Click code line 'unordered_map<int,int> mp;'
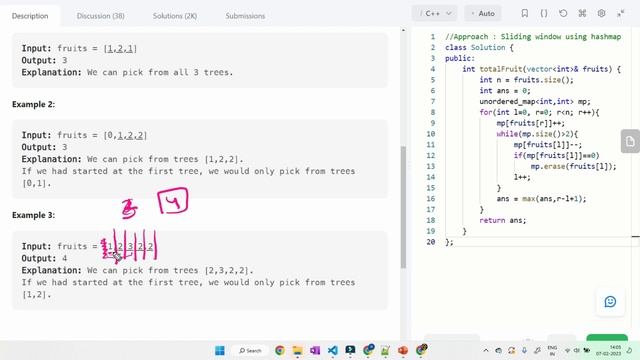This screenshot has width=640, height=360. point(535,101)
